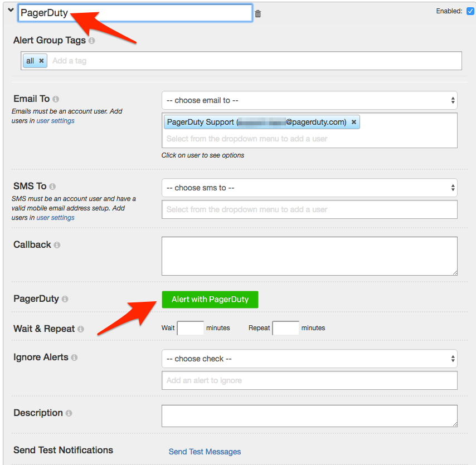This screenshot has height=465, width=476.
Task: Click info icon beside Callback label
Action: pyautogui.click(x=57, y=245)
